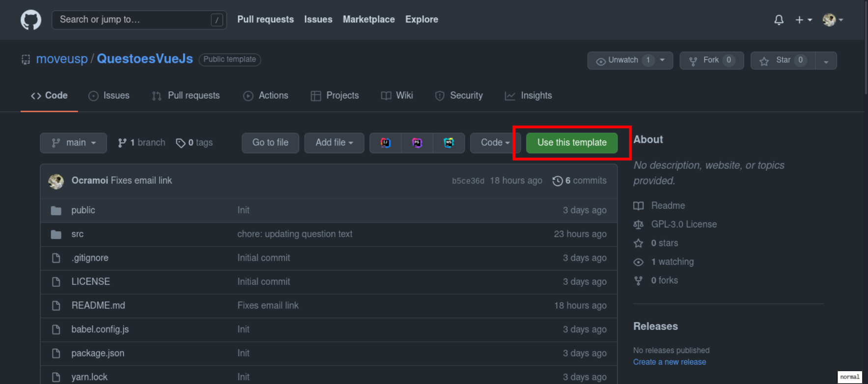The image size is (868, 384).
Task: Switch to the Actions tab
Action: pos(266,96)
